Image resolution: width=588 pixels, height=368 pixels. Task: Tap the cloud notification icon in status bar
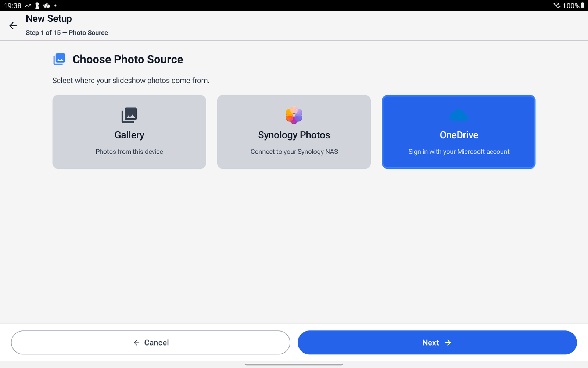pos(47,6)
